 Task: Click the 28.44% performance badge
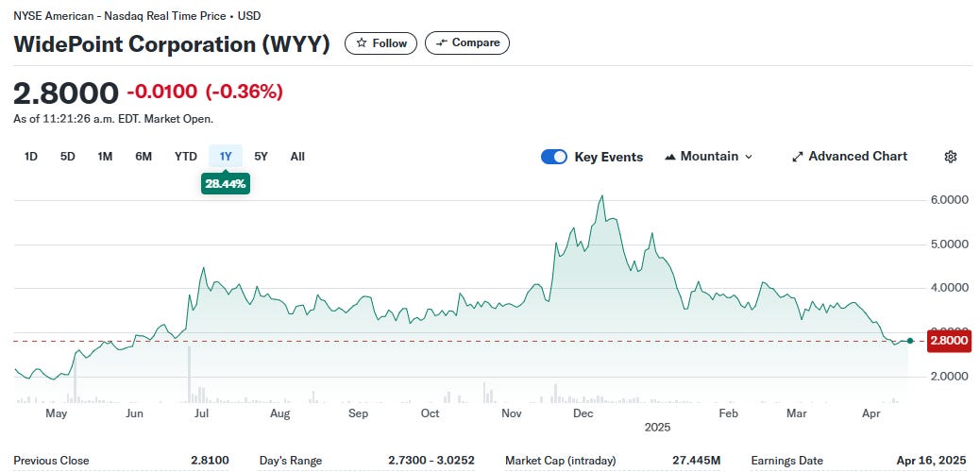coord(225,184)
